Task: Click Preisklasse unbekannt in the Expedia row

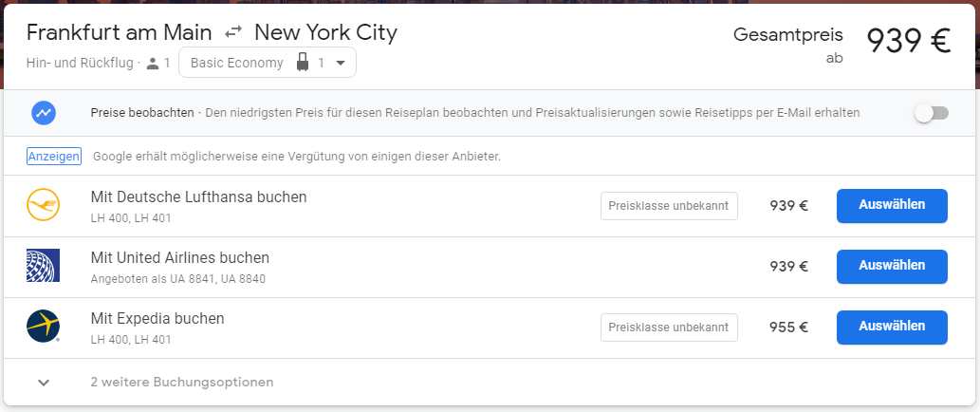Action: 669,328
